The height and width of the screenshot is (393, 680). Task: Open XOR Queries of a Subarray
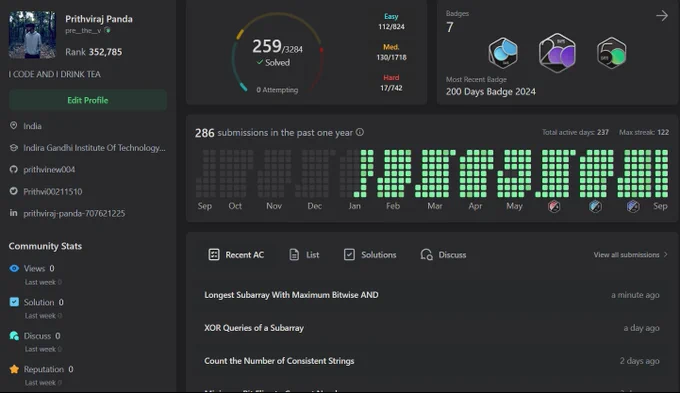click(x=254, y=328)
